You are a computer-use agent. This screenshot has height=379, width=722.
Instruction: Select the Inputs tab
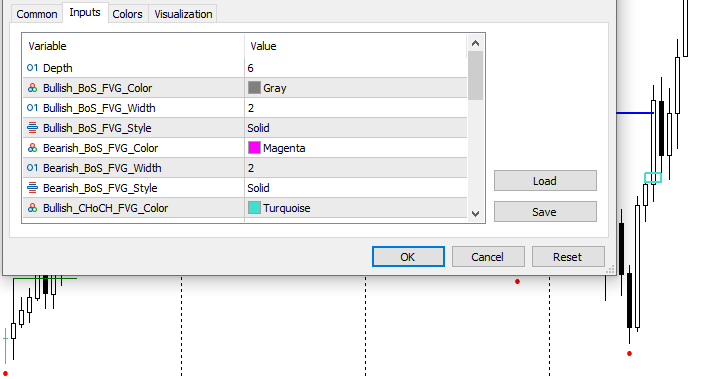click(85, 12)
